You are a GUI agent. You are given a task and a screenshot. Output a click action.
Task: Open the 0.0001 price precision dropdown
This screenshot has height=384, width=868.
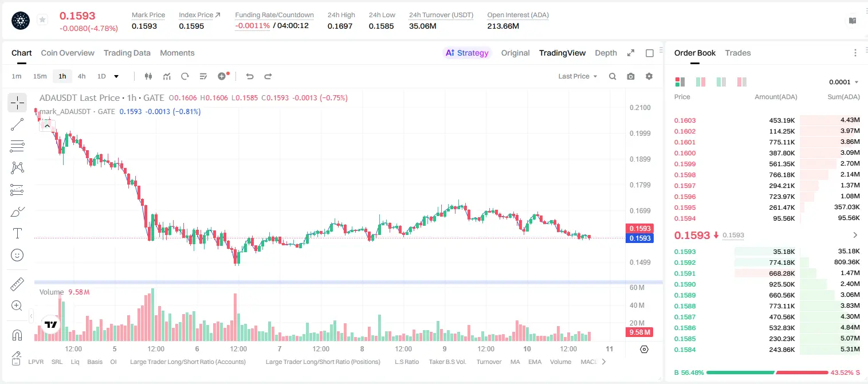[843, 82]
